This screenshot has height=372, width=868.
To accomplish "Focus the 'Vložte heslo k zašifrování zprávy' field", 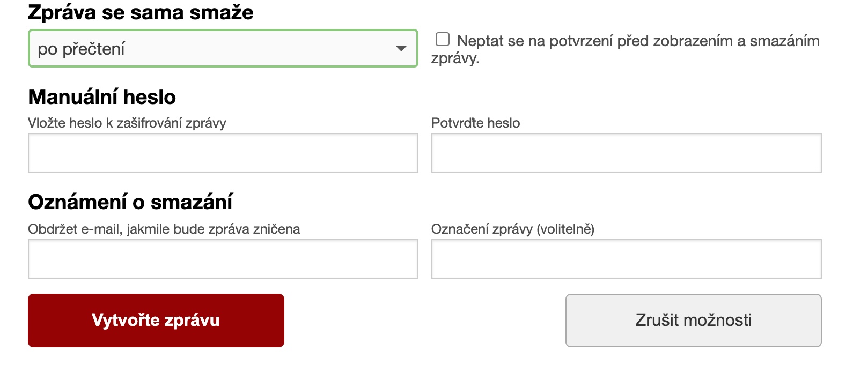I will tap(223, 153).
